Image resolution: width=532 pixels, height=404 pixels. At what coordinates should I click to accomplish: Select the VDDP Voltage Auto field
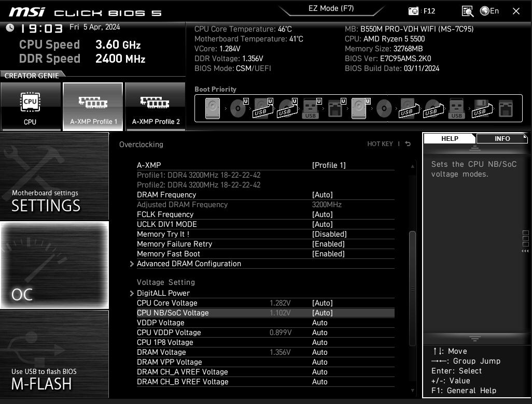click(319, 323)
